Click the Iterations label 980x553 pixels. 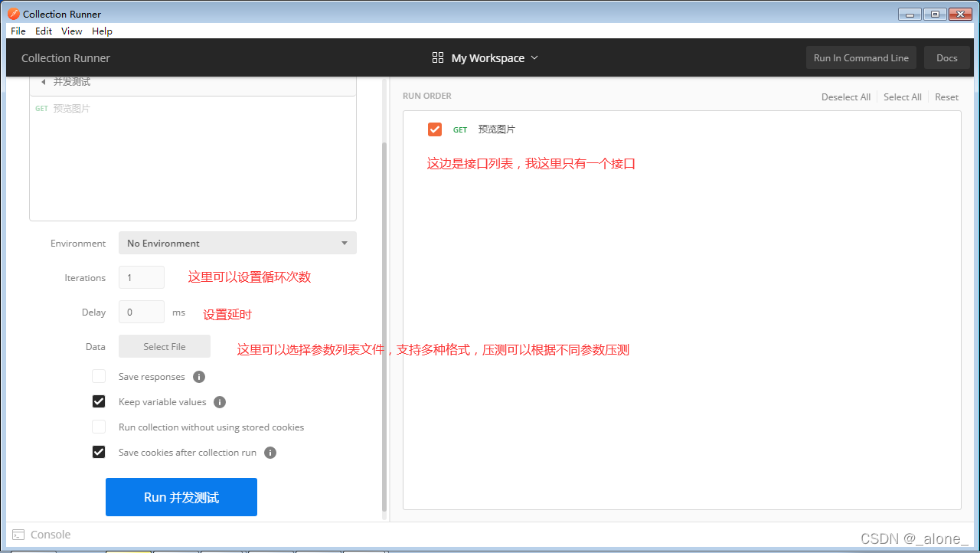(x=85, y=278)
